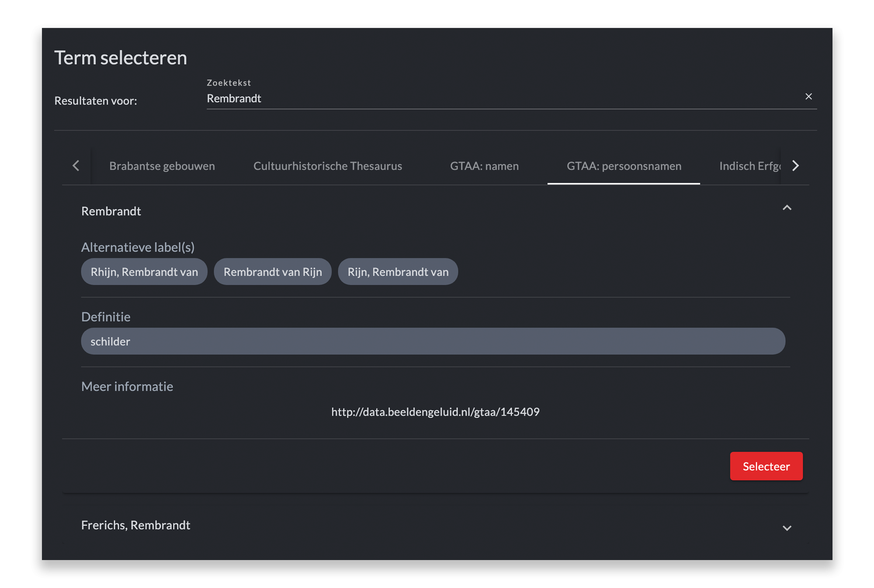Click the Rembrandt result header title
The width and height of the screenshot is (874, 588).
(x=111, y=211)
